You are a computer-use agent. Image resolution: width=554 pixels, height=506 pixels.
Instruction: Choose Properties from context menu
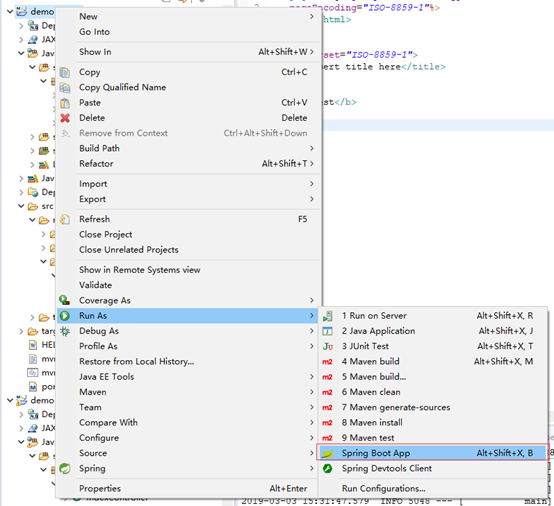[189, 489]
